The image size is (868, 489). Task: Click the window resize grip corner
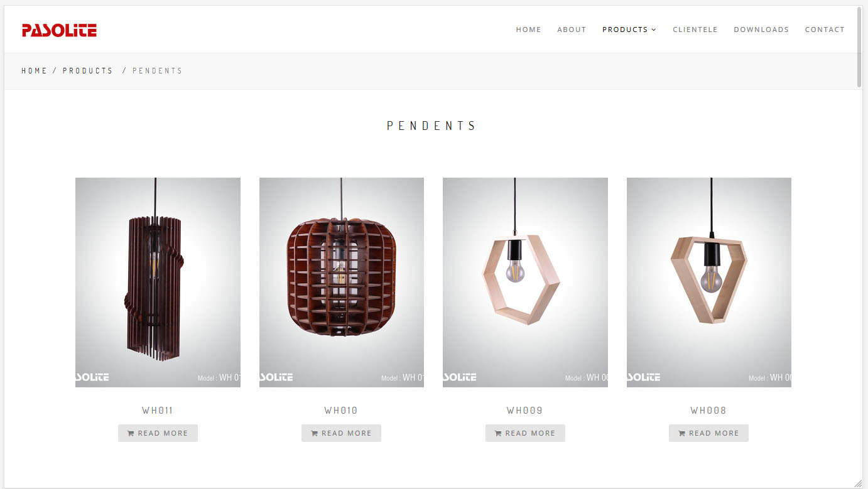[859, 483]
